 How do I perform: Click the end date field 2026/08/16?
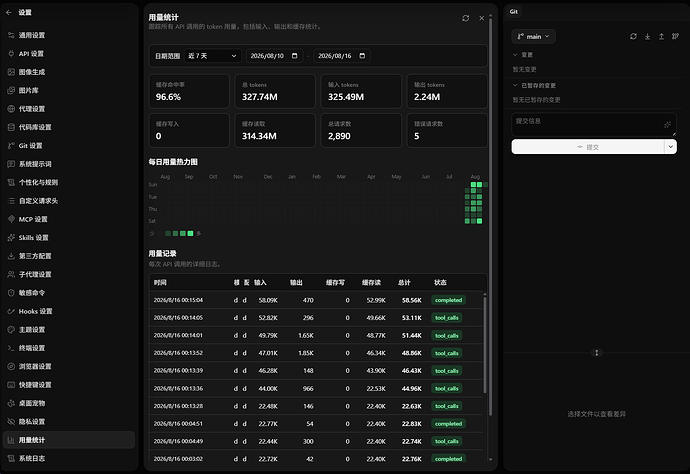tap(342, 56)
